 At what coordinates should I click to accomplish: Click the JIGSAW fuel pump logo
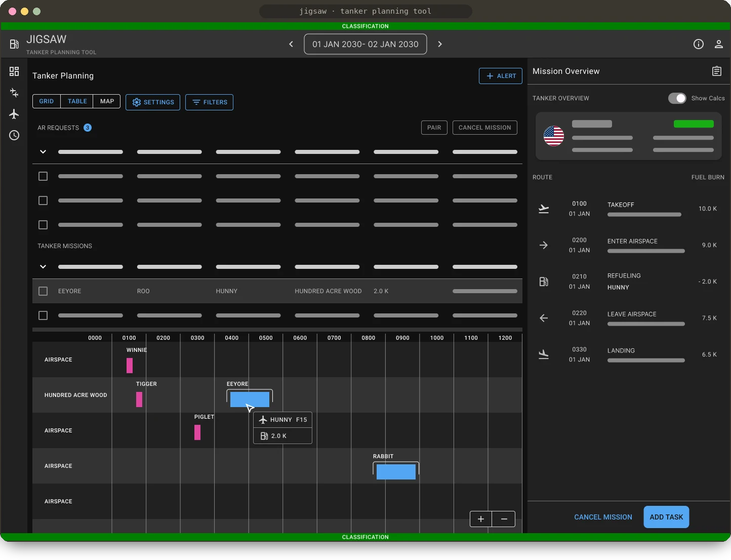(14, 45)
